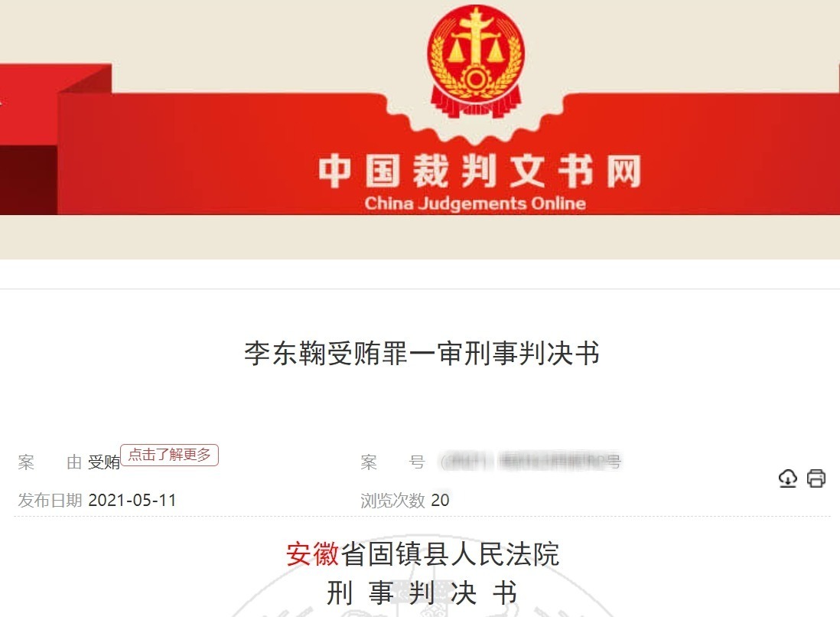Click the 省固镇县人民法院 court name text

[450, 553]
